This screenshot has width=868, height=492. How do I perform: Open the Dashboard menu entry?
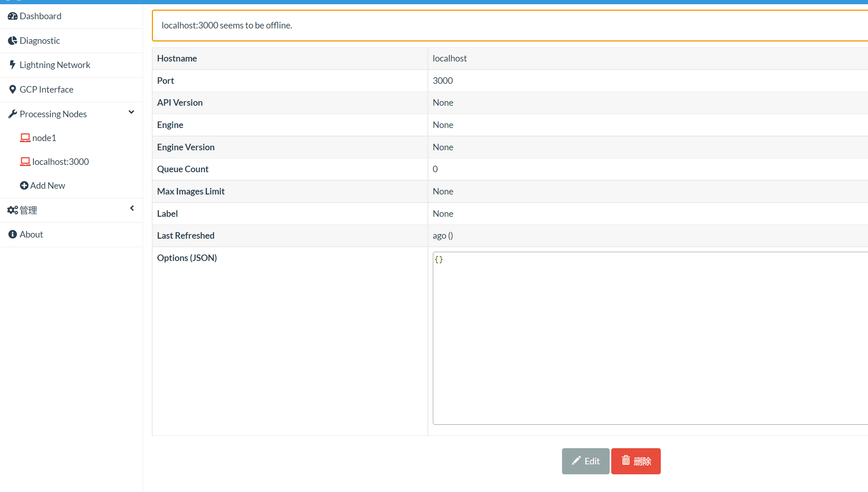pos(40,16)
